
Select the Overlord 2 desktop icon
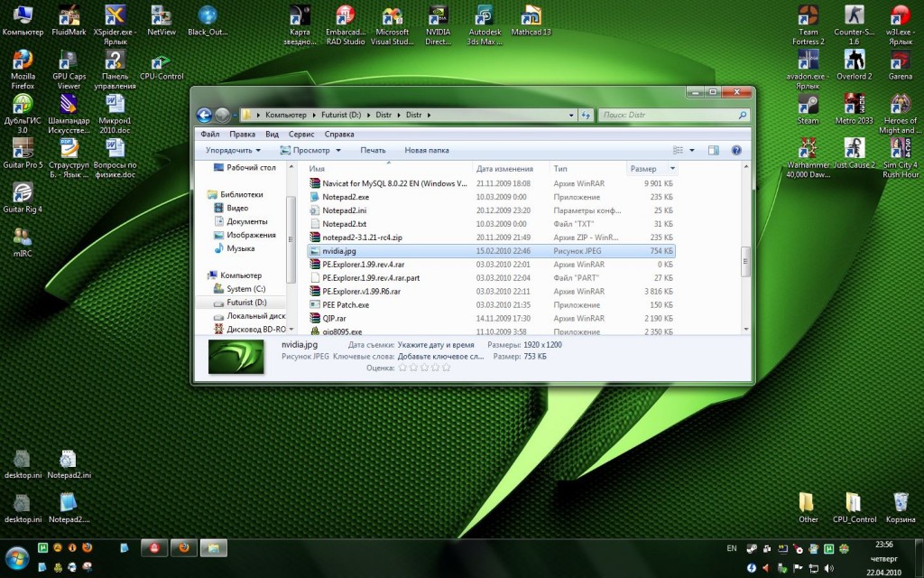(x=854, y=65)
